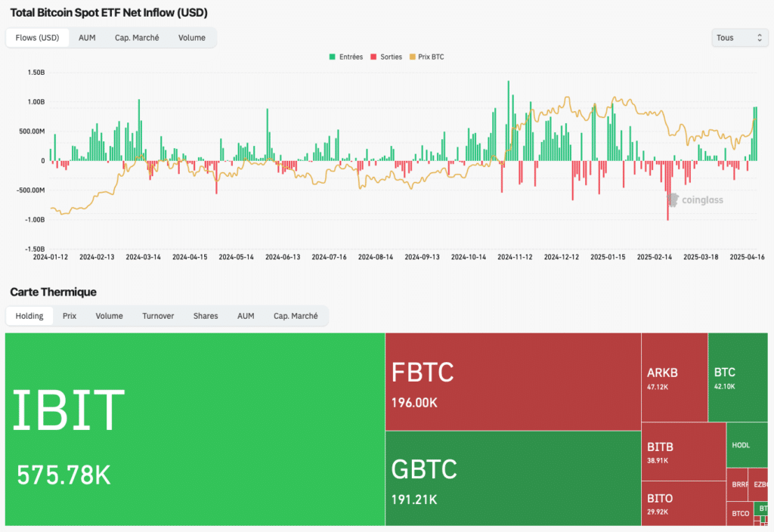Click the 500.00M y-axis label
This screenshot has width=774, height=532.
tap(32, 131)
